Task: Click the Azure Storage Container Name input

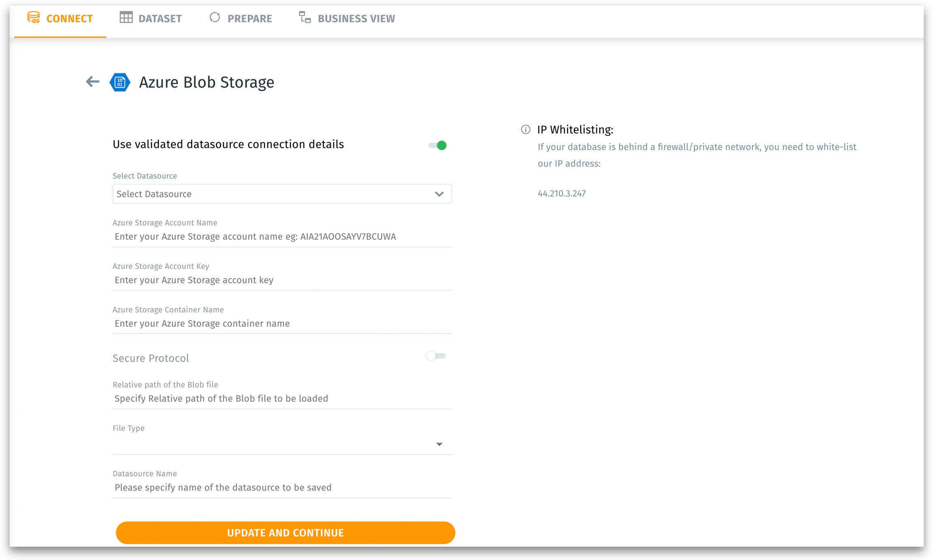Action: pyautogui.click(x=282, y=324)
